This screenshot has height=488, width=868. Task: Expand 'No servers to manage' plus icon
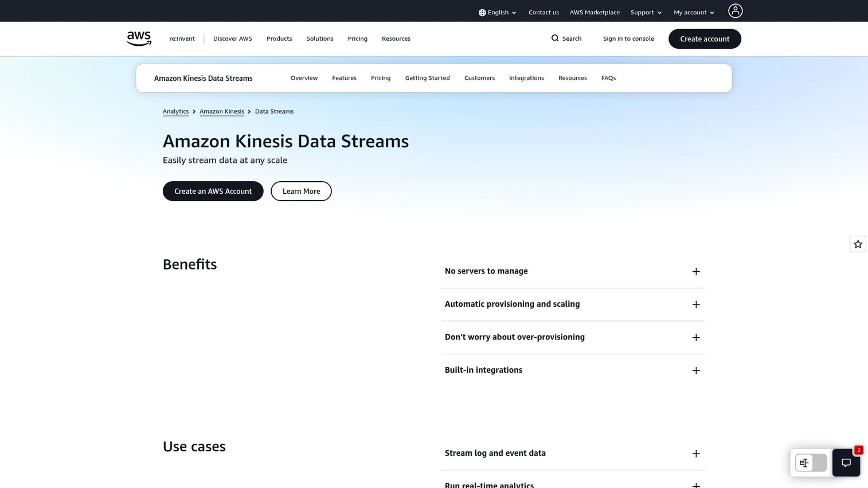coord(696,272)
